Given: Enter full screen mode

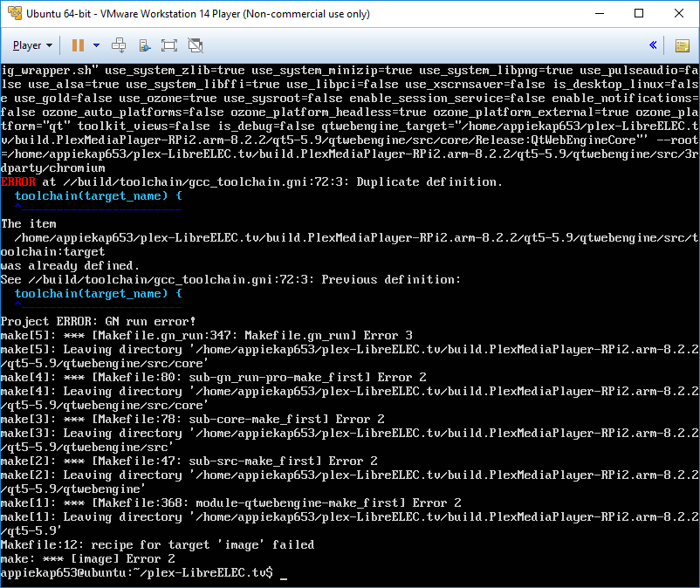Looking at the screenshot, I should click(169, 45).
